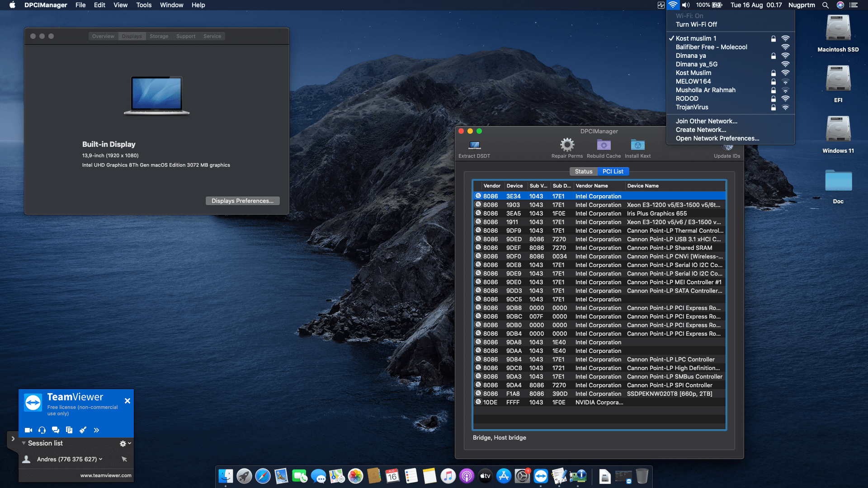Open Photos app from the Dock
Screen dimensions: 868x488
tap(355, 476)
